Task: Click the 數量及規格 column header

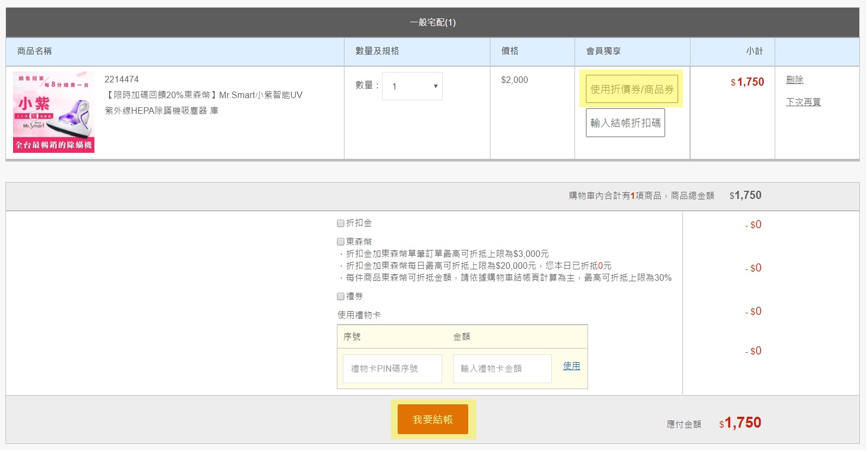Action: pos(377,51)
